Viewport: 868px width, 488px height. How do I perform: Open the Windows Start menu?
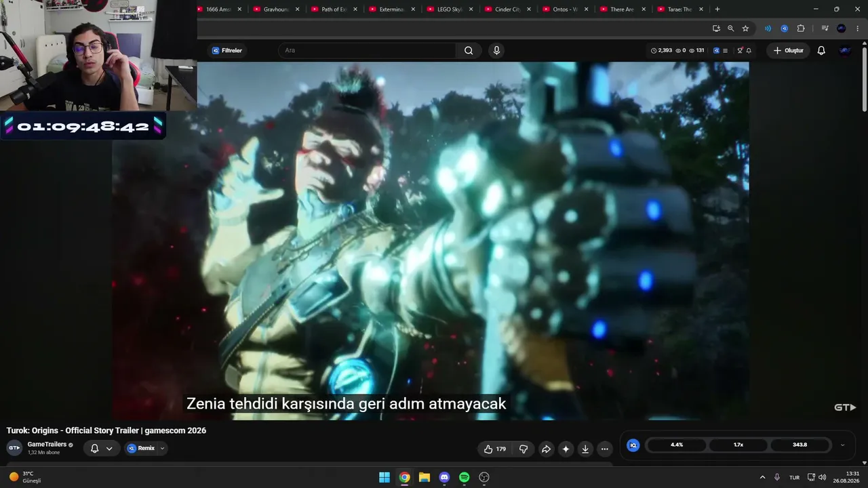tap(384, 477)
